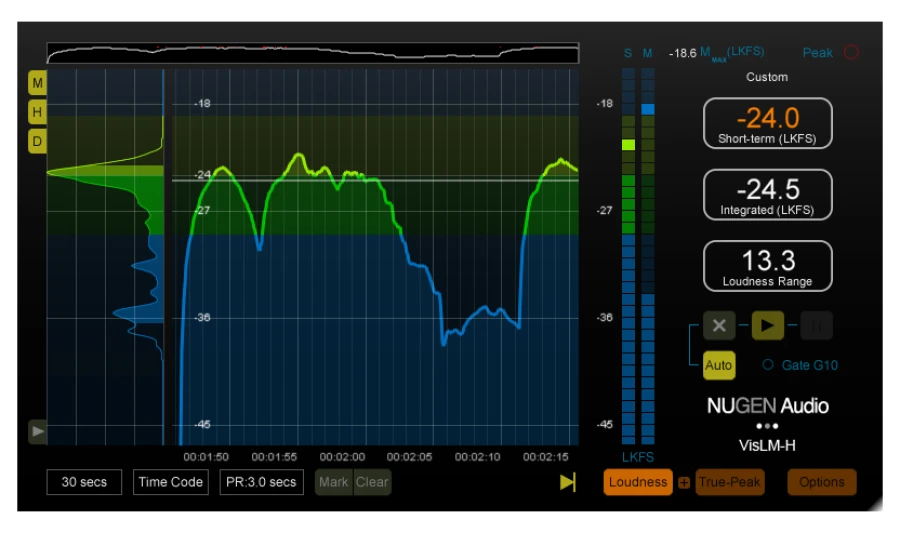900x533 pixels.
Task: Click the 00:02:00 timecode label
Action: (342, 457)
